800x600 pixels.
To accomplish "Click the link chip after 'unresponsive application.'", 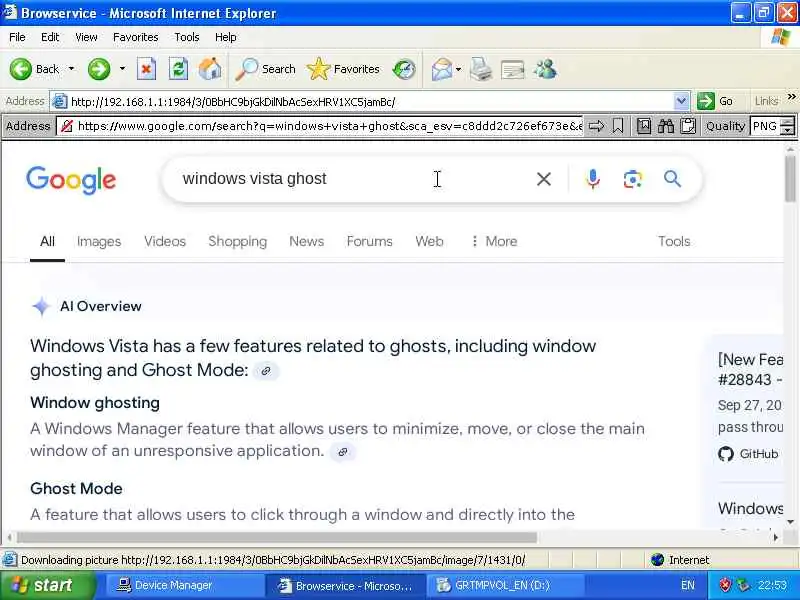I will click(343, 452).
